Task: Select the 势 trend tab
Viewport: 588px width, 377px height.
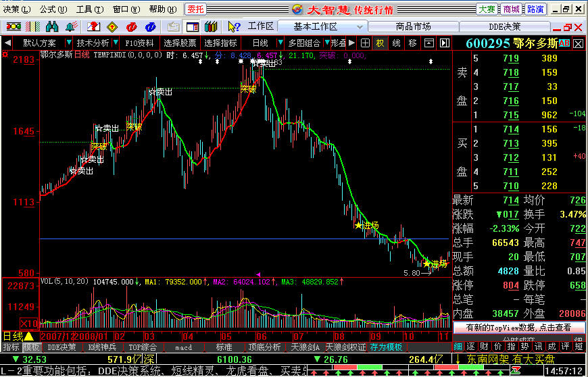Action: [524, 347]
